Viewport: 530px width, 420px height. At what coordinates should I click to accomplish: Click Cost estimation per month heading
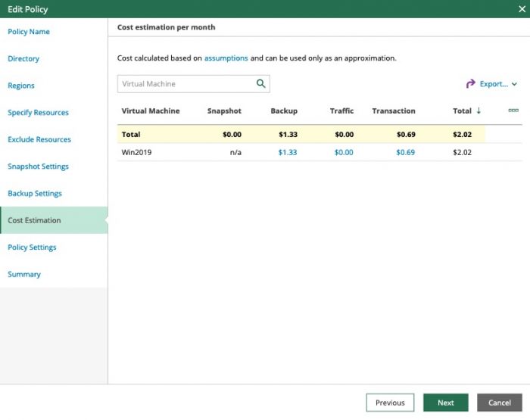click(166, 27)
